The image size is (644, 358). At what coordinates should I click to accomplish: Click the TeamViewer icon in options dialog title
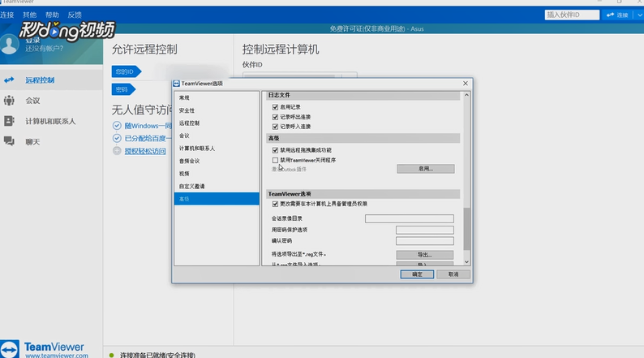pos(177,84)
